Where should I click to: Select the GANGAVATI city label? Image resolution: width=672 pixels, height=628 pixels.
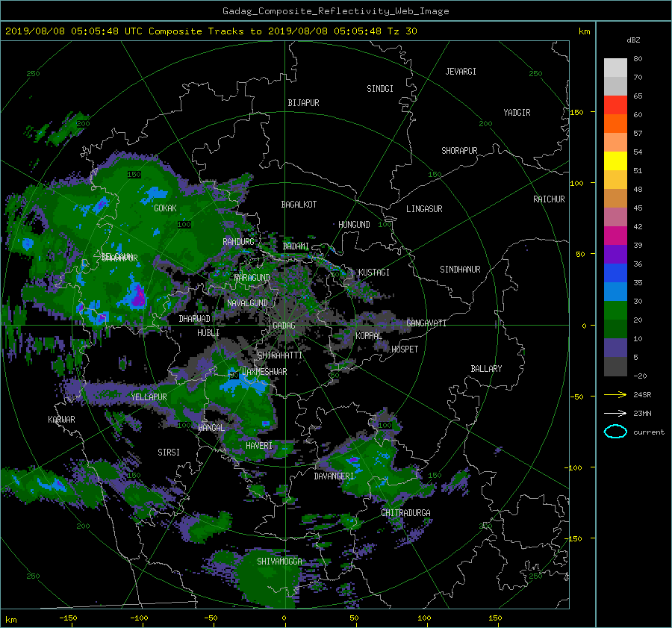426,323
